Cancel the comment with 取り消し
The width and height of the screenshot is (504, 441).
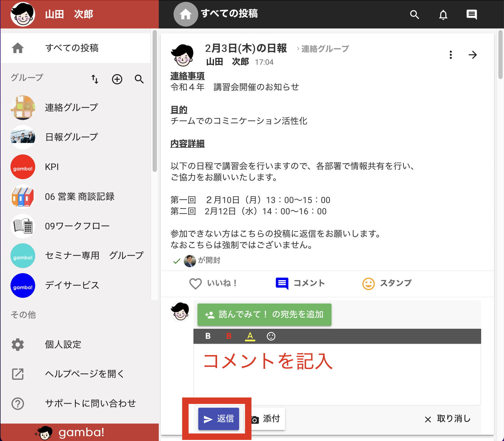point(448,419)
